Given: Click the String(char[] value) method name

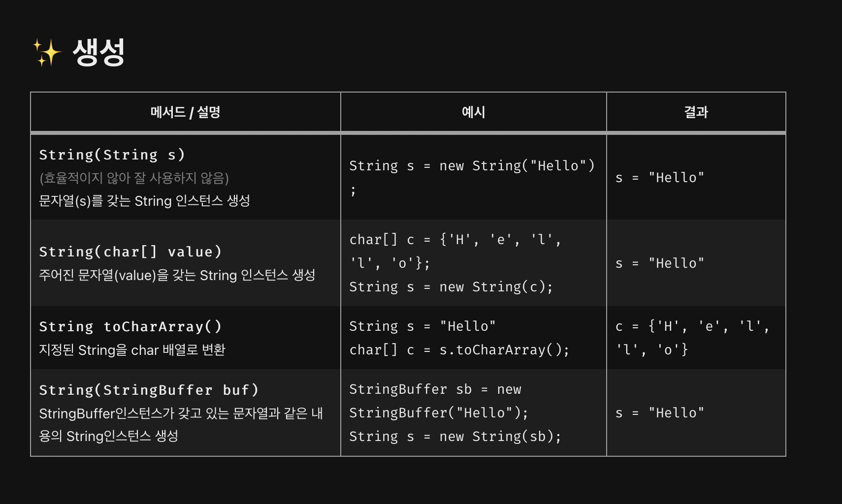Looking at the screenshot, I should pyautogui.click(x=130, y=252).
